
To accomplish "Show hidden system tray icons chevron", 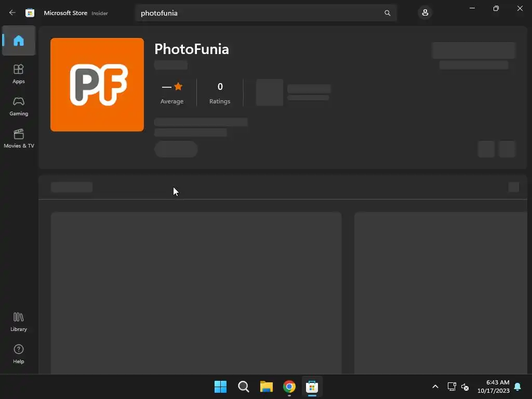I will coord(435,387).
